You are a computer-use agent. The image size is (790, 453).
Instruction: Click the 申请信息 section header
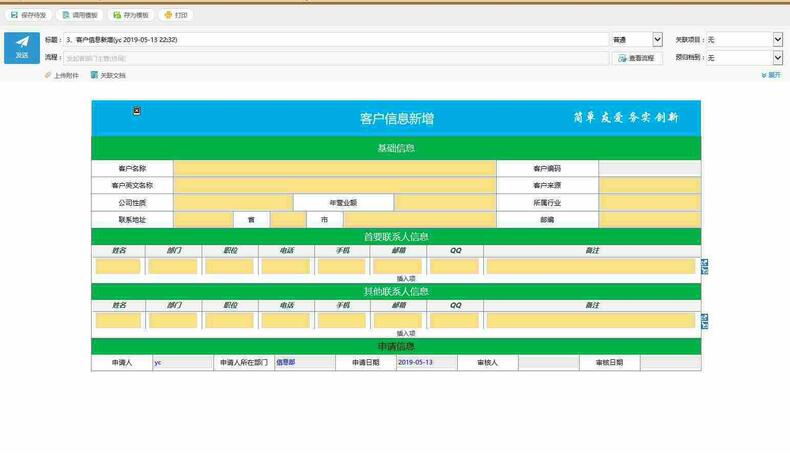[x=396, y=347]
